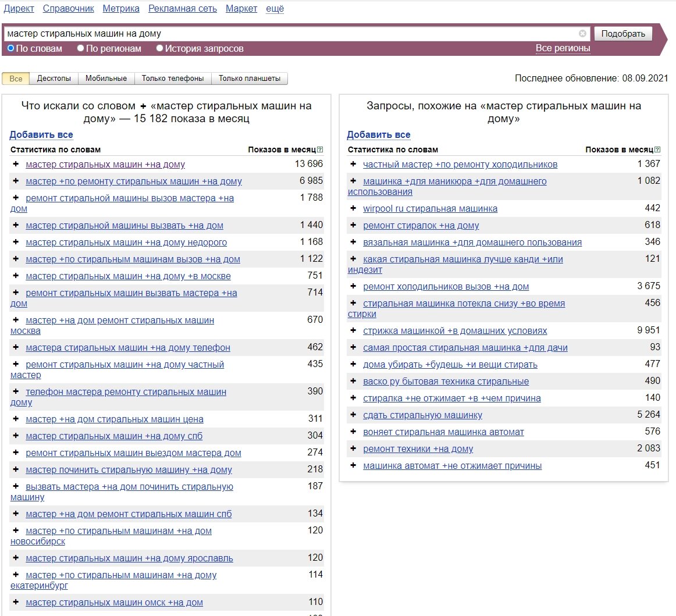Screen dimensions: 676x616
Task: Add 'частный мастер +по ремонту холодильников' plus icon
Action: 354,164
